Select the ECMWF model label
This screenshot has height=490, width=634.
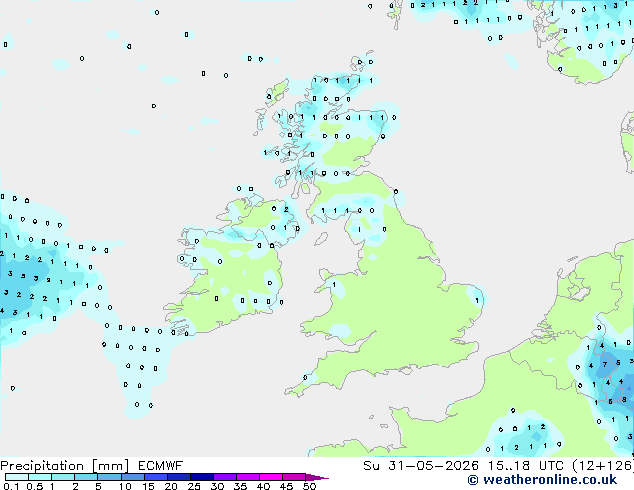[x=161, y=466]
